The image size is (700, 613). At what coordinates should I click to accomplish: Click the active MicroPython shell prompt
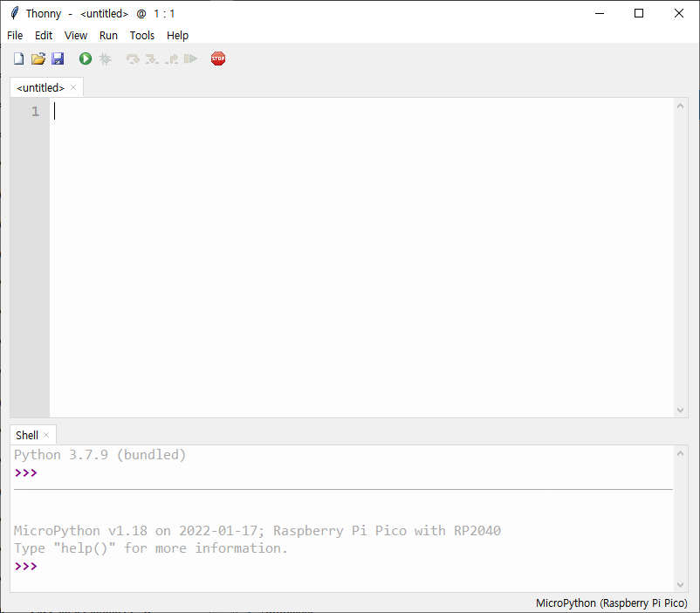pos(26,566)
